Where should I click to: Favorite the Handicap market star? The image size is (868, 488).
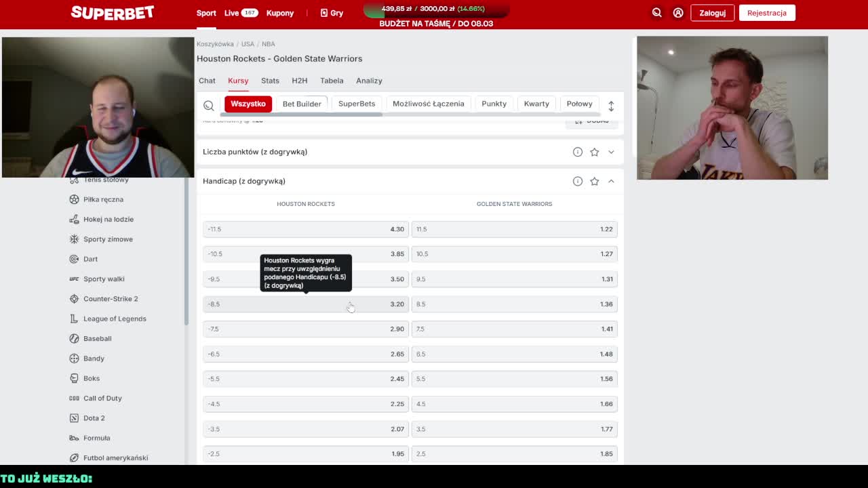click(595, 181)
